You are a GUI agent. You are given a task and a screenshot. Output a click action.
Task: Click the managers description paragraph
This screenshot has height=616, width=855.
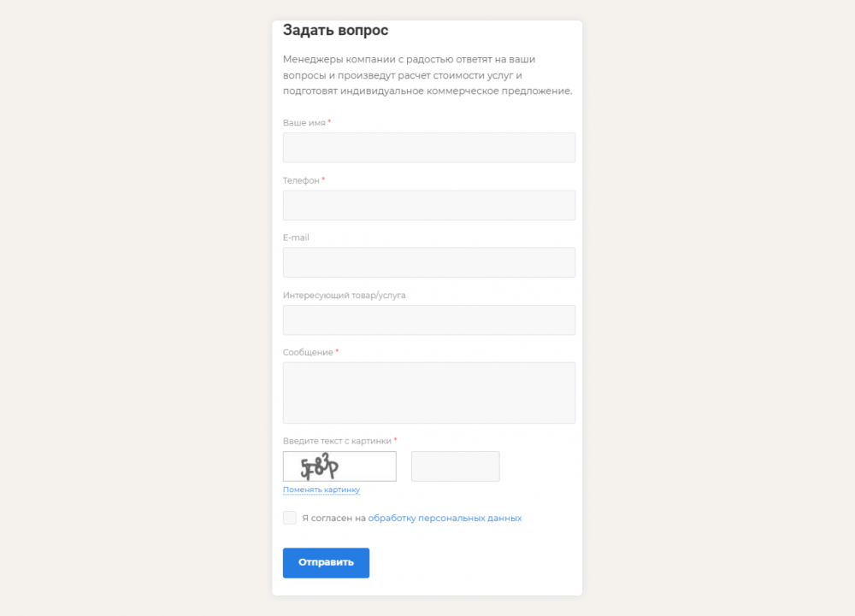pos(427,75)
